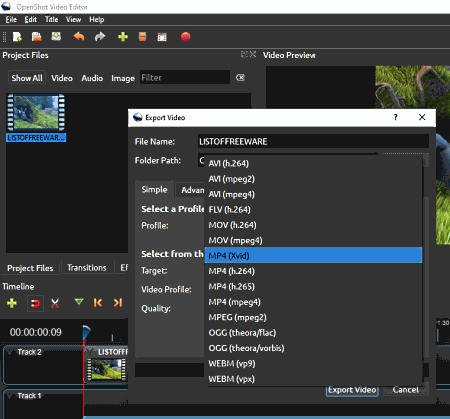
Task: Click the project files Filter text box
Action: coord(185,77)
